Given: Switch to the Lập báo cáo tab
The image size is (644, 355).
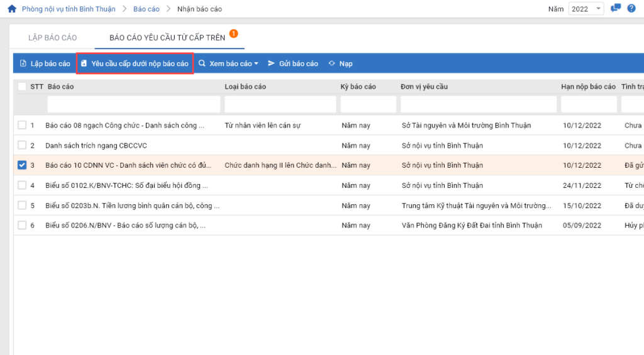Looking at the screenshot, I should 53,38.
